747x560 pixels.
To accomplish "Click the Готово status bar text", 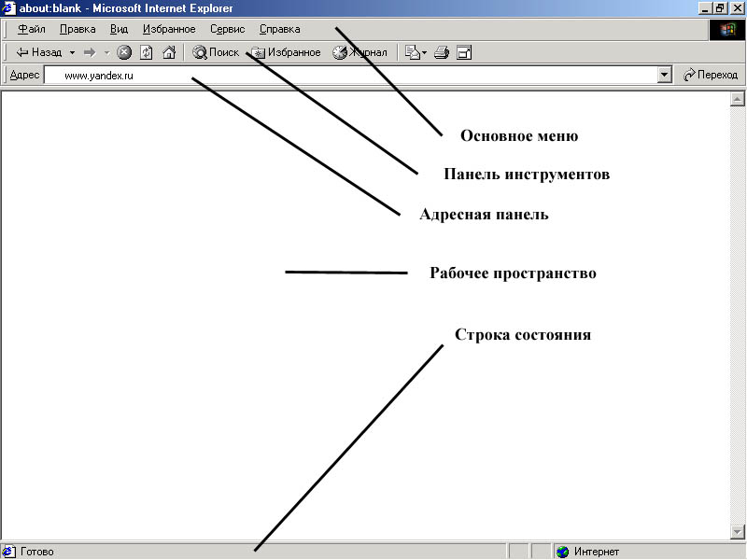I will tap(37, 552).
